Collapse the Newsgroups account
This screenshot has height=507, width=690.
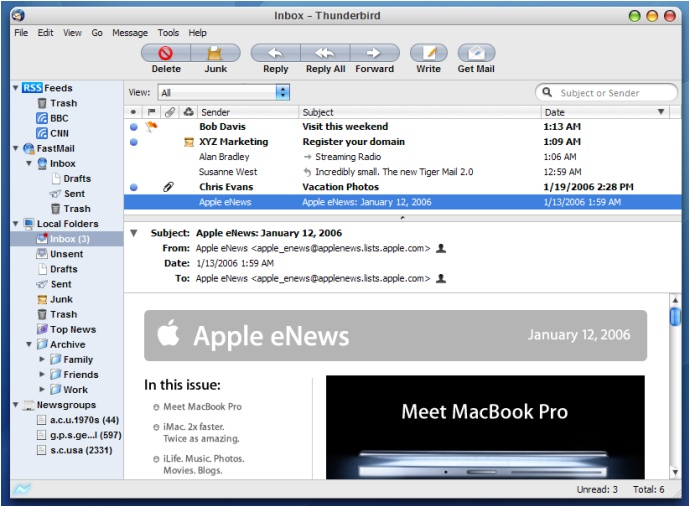click(16, 404)
